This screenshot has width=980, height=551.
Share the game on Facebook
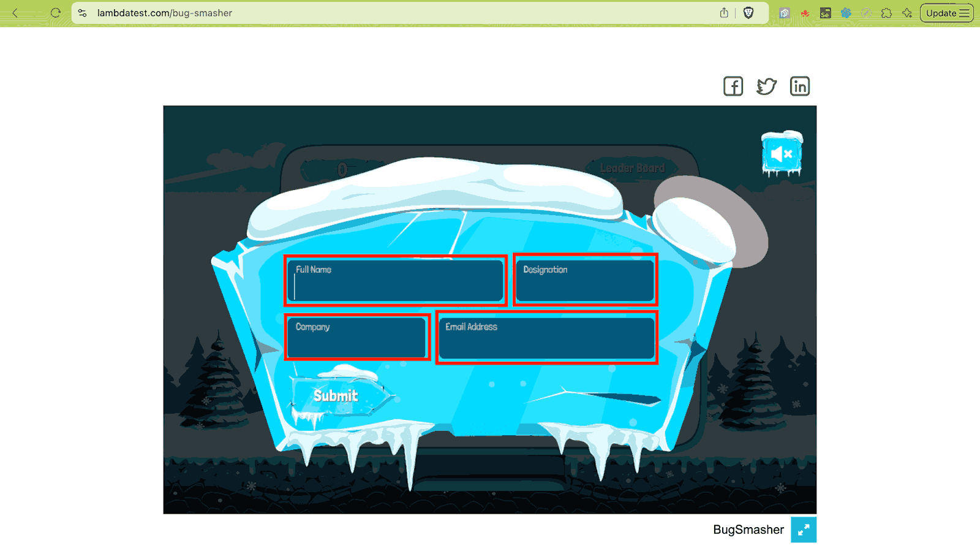[733, 86]
